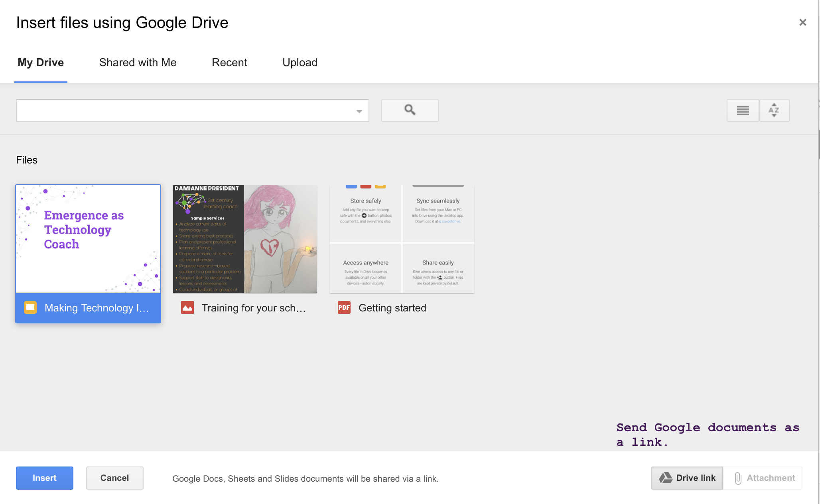Click the red image file icon
Image resolution: width=820 pixels, height=504 pixels.
187,307
